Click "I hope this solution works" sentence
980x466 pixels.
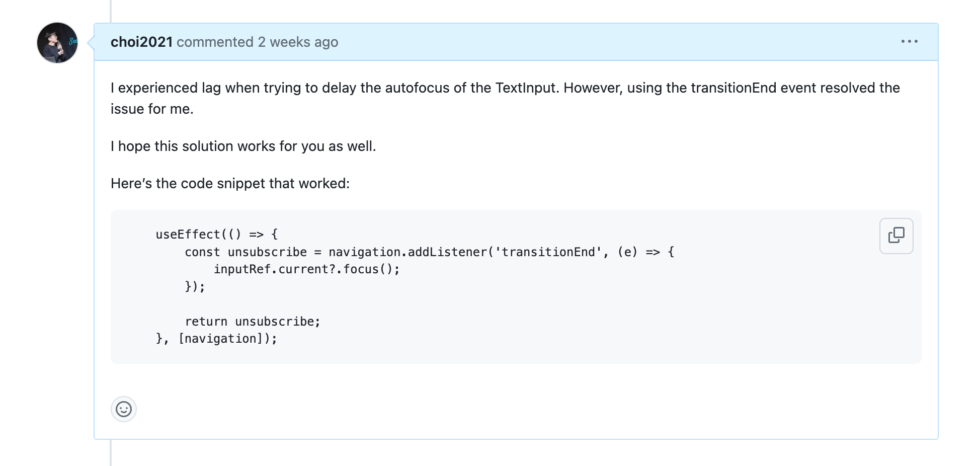243,146
